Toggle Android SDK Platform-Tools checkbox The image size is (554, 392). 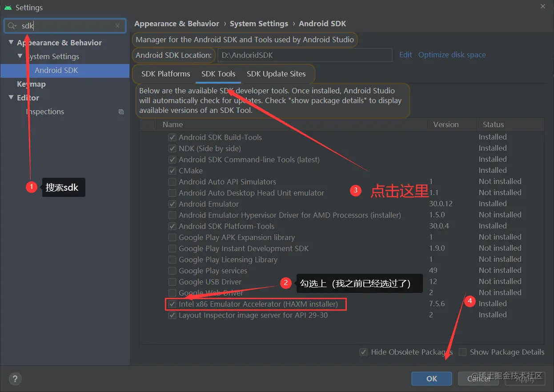(172, 226)
